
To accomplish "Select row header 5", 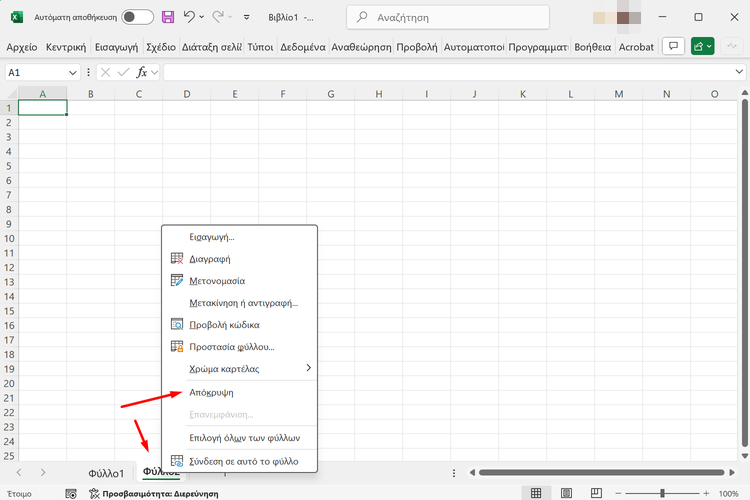I will (9, 166).
